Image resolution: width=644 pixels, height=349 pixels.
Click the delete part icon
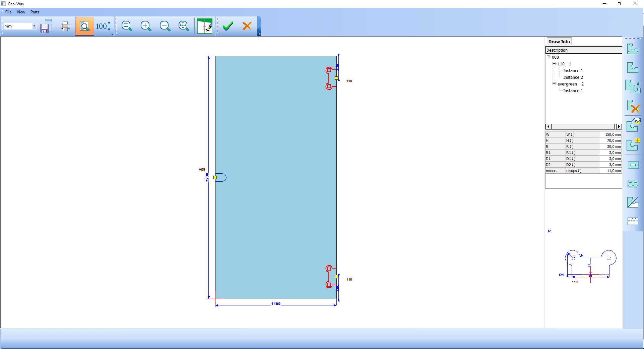coord(633,106)
